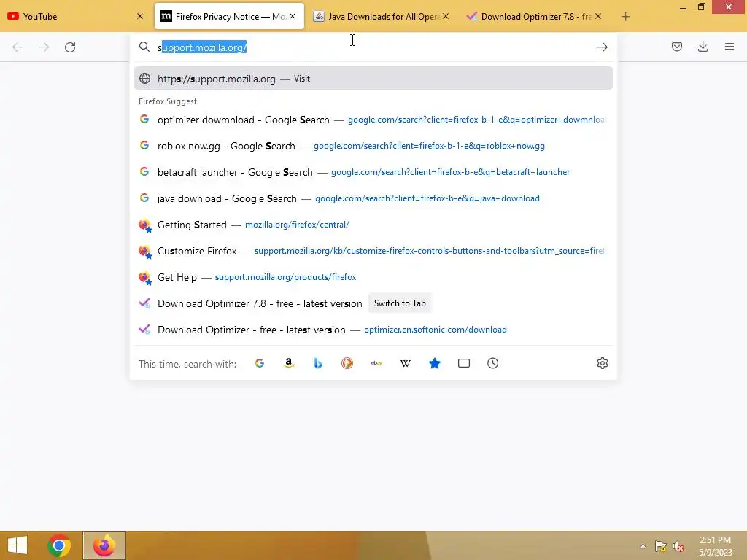The height and width of the screenshot is (560, 747).
Task: Click the go arrow in address bar
Action: (x=602, y=47)
